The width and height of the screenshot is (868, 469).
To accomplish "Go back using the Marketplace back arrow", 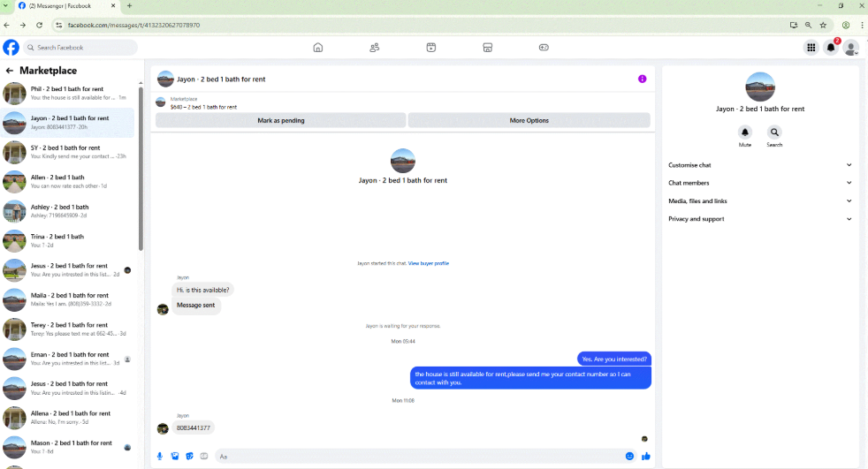I will [10, 71].
